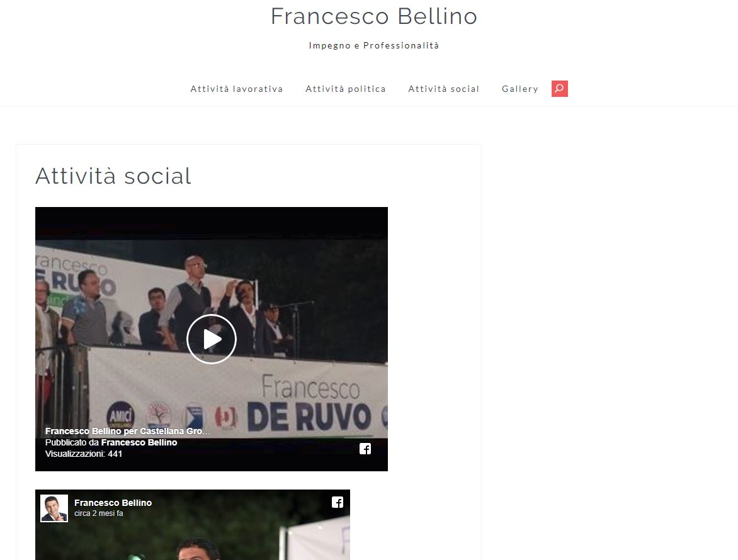Click the second video thumbnail image

click(193, 540)
